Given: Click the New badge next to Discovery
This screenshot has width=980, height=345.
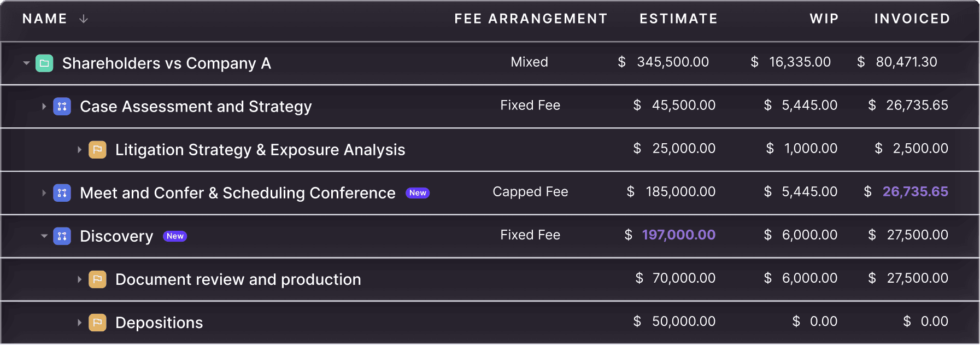Looking at the screenshot, I should [x=175, y=236].
